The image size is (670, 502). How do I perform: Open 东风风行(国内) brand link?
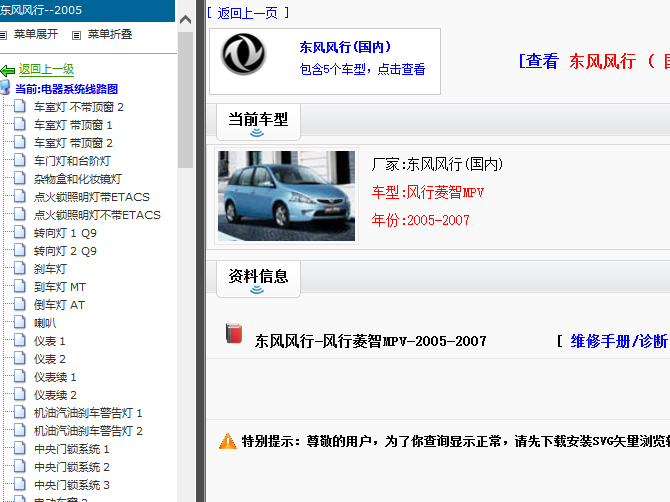(x=345, y=47)
